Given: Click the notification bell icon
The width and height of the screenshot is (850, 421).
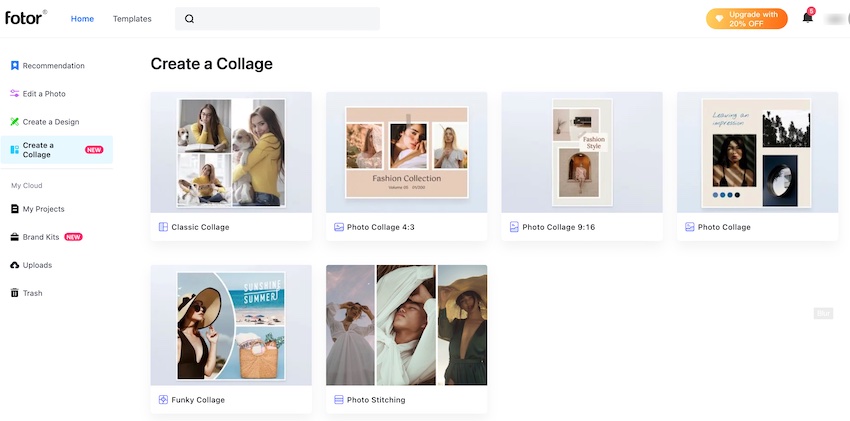Looking at the screenshot, I should (x=807, y=18).
